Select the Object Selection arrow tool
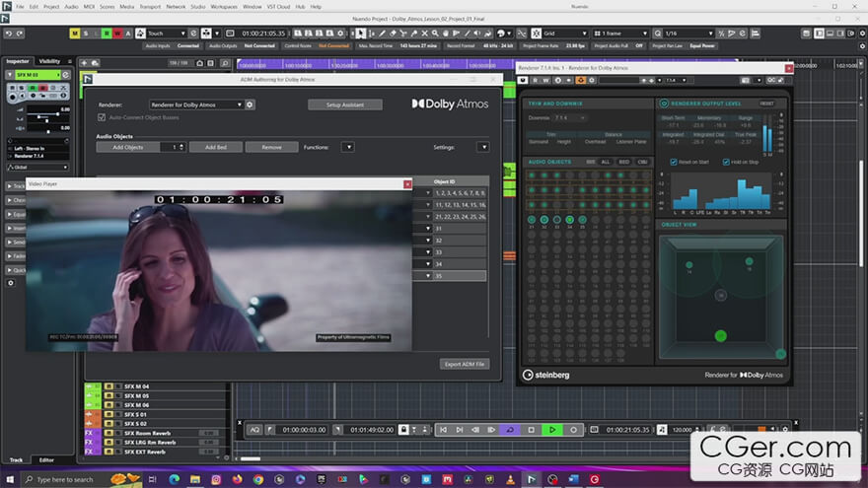Viewport: 868px width, 488px height. coord(360,34)
